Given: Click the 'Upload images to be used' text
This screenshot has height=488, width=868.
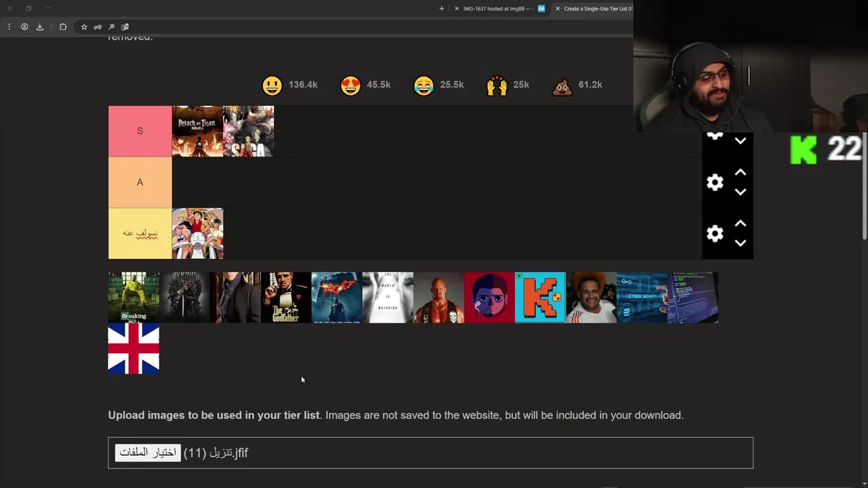Looking at the screenshot, I should 214,415.
